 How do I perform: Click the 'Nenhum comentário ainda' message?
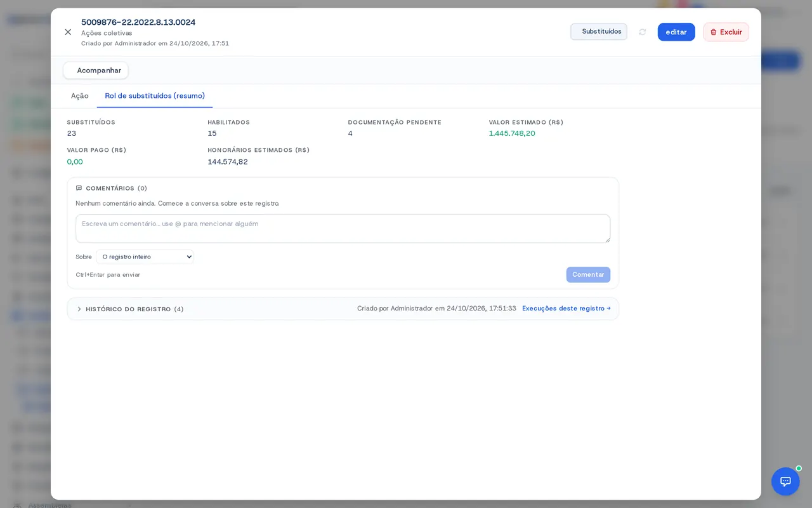178,203
